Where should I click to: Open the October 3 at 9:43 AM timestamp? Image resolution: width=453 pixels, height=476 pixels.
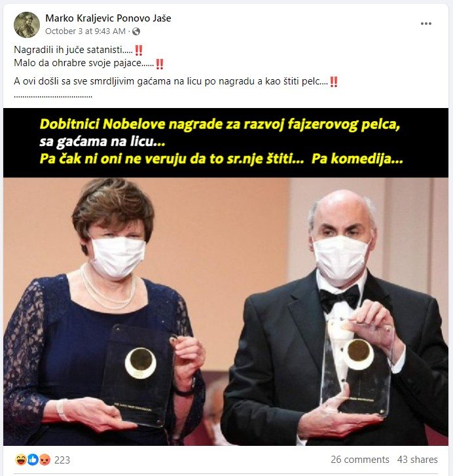(x=85, y=31)
